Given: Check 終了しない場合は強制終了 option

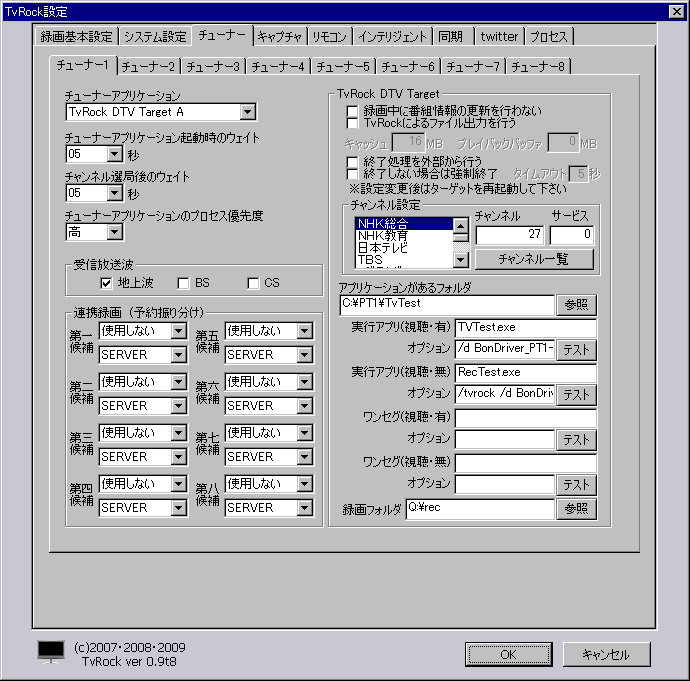Looking at the screenshot, I should 352,174.
